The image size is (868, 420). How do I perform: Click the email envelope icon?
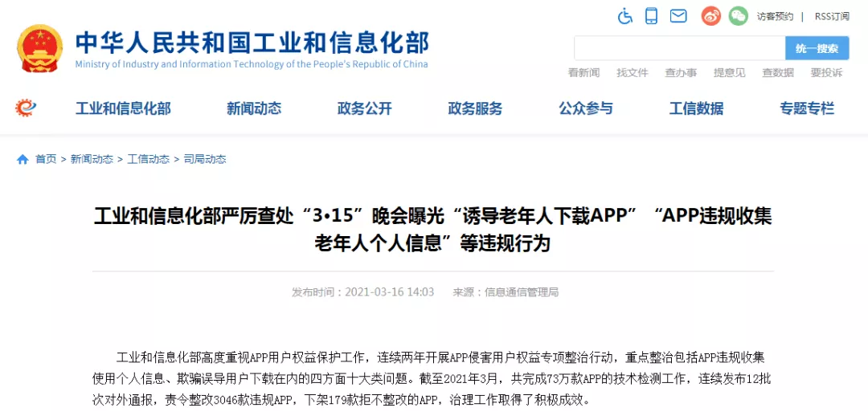coord(678,16)
